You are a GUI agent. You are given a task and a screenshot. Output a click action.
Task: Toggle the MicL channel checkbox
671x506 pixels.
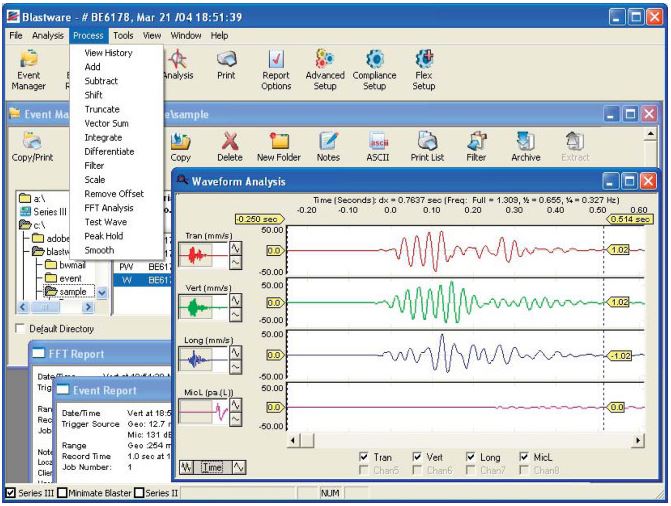pyautogui.click(x=523, y=456)
